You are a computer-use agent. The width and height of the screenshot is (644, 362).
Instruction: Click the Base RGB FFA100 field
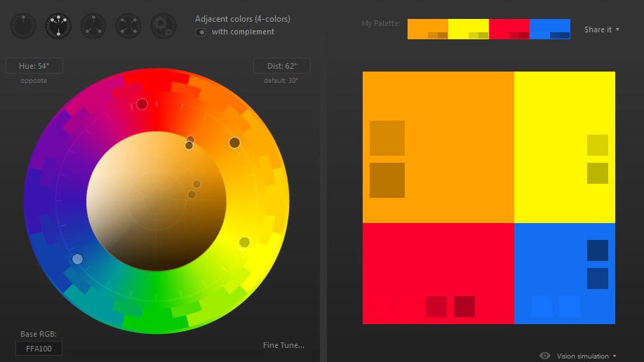point(39,349)
